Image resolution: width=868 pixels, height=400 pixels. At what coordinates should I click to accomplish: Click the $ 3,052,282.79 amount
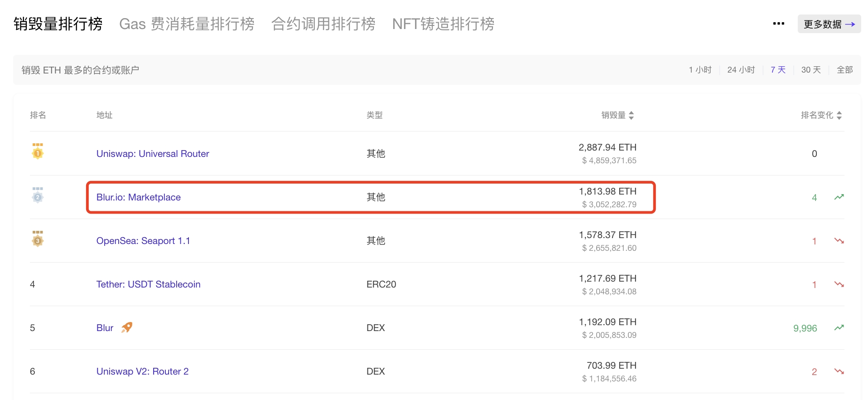click(609, 205)
